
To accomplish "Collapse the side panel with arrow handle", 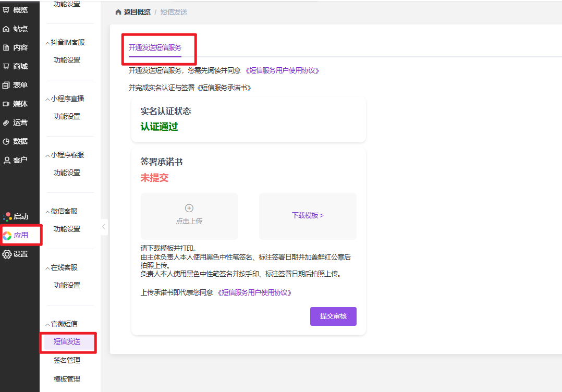I will tap(104, 227).
